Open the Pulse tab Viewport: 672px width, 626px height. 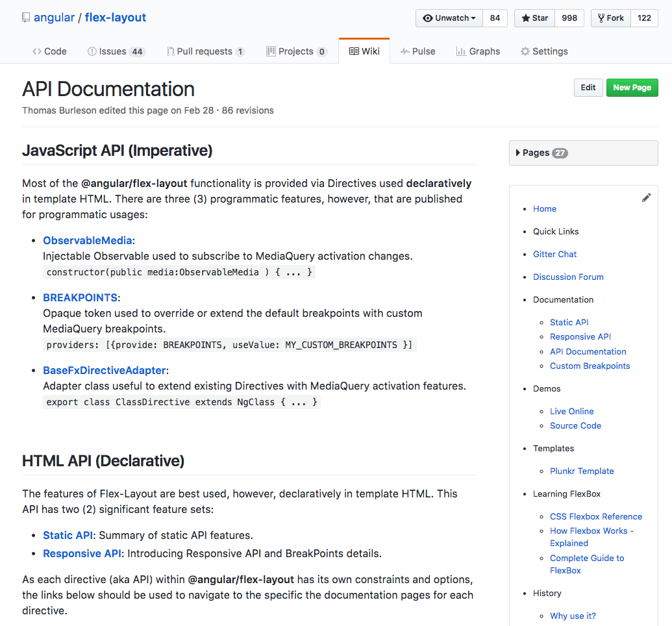click(x=418, y=51)
